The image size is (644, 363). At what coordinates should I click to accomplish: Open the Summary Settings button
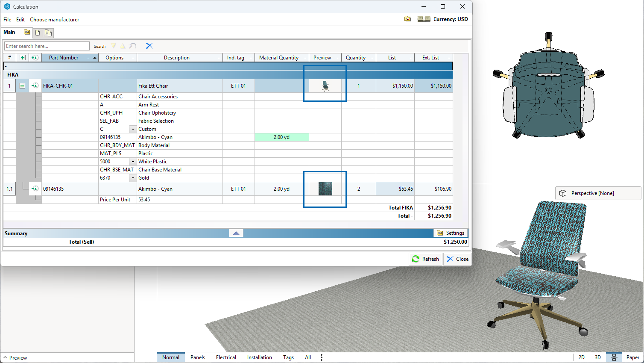[x=451, y=233]
